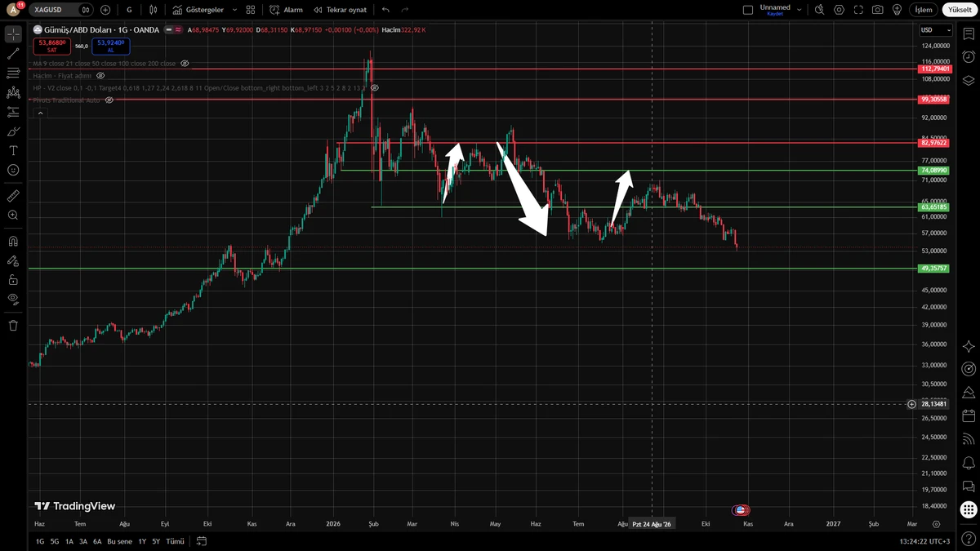Open the text annotation tool
This screenshot has width=980, height=551.
click(x=13, y=151)
